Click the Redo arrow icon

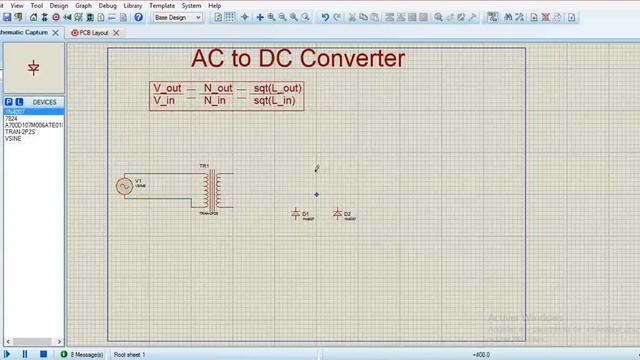(x=337, y=17)
